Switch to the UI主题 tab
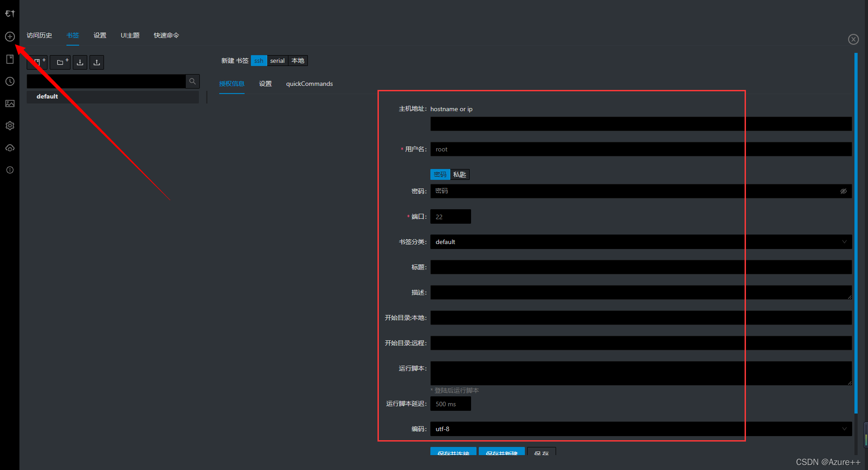Screen dimensions: 868x470 [x=130, y=35]
